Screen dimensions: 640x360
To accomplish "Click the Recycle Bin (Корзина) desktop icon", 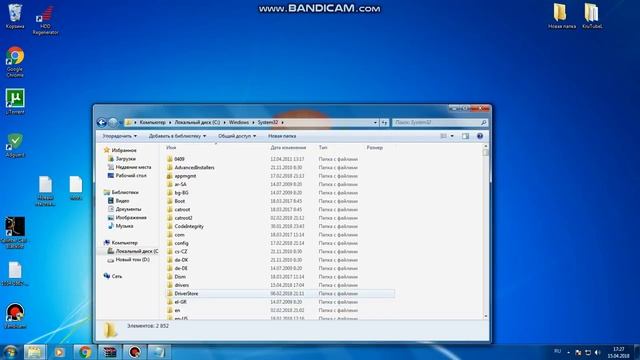I will point(15,16).
